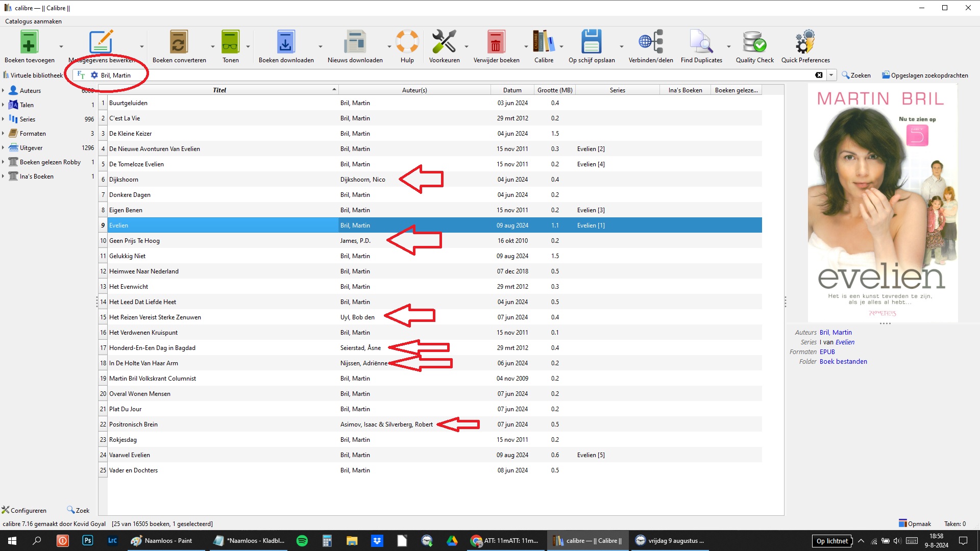Expand the Auteurs tree item
This screenshot has height=551, width=980.
tap(4, 90)
